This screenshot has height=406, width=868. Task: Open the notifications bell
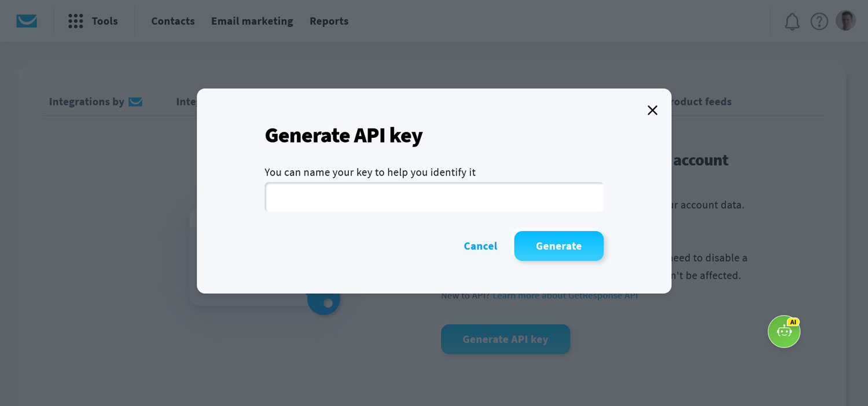click(792, 21)
